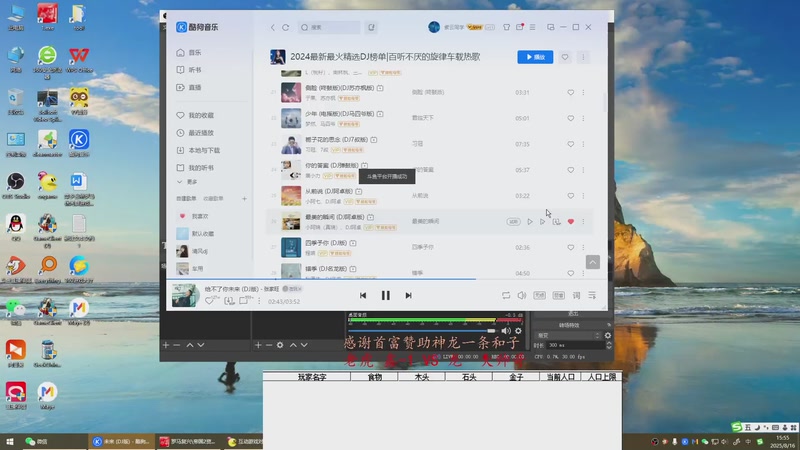Pause the current song

(386, 295)
